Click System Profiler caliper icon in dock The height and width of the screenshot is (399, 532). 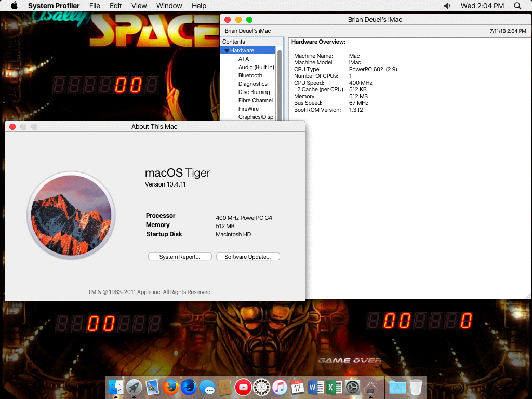coord(370,387)
